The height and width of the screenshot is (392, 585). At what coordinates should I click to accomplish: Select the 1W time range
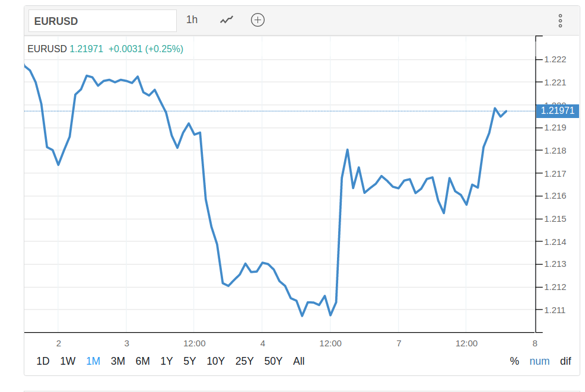click(68, 361)
